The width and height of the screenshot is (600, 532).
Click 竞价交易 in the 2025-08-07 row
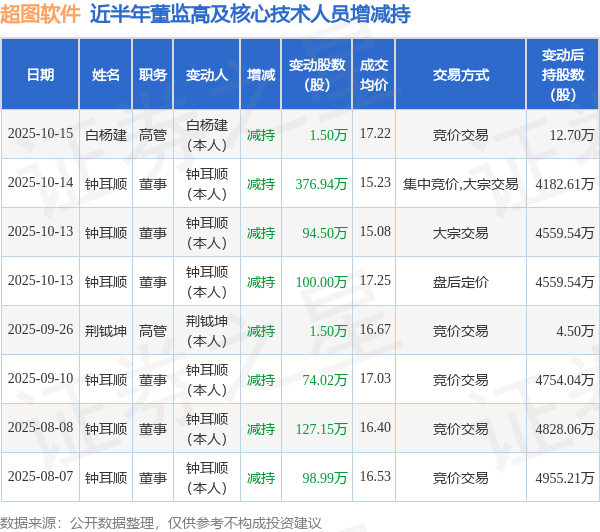click(461, 478)
